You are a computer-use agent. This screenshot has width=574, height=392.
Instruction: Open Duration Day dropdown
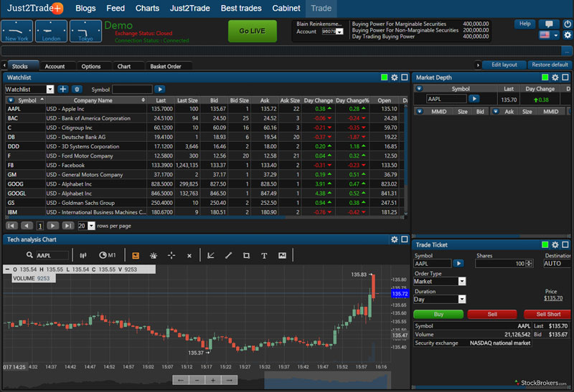tap(462, 299)
